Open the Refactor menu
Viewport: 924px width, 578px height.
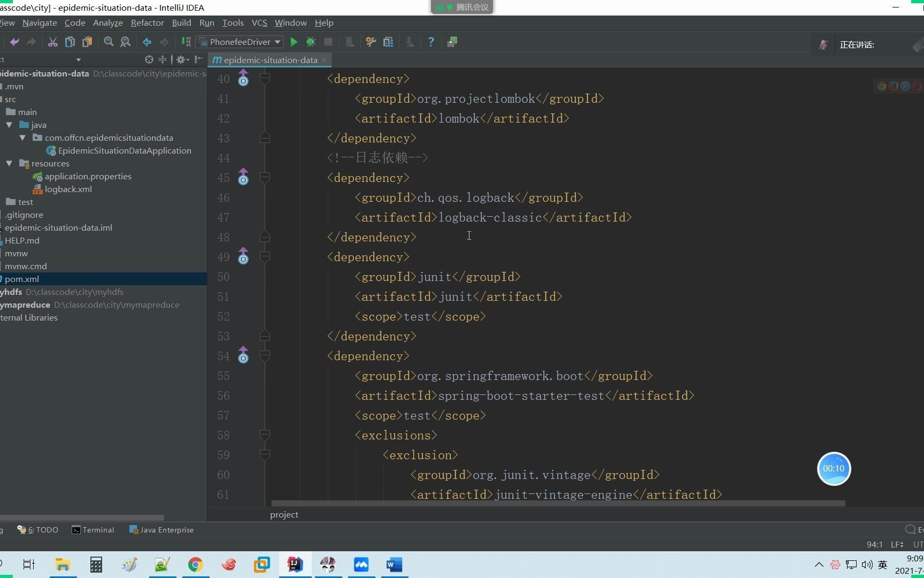click(148, 22)
